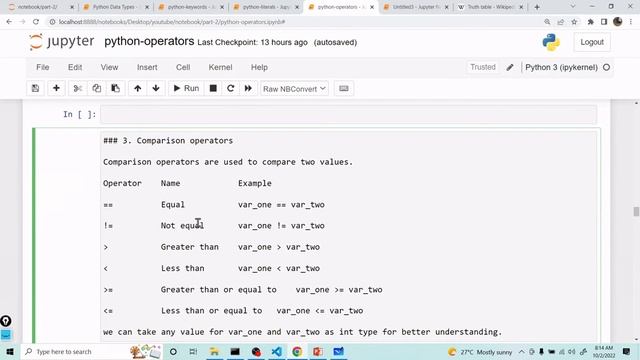Image resolution: width=640 pixels, height=360 pixels.
Task: Click the Python logo icon
Action: tap(551, 42)
